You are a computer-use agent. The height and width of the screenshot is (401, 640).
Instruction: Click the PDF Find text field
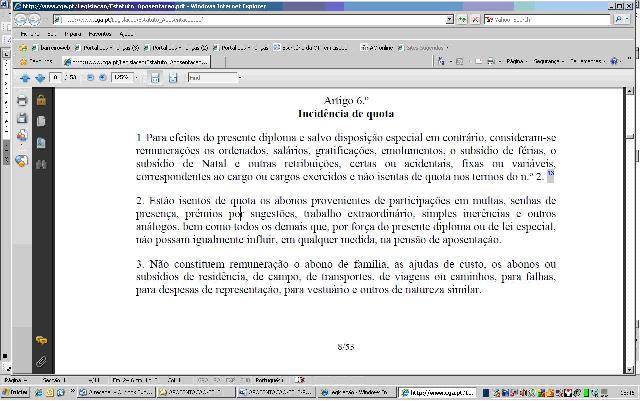pyautogui.click(x=212, y=78)
